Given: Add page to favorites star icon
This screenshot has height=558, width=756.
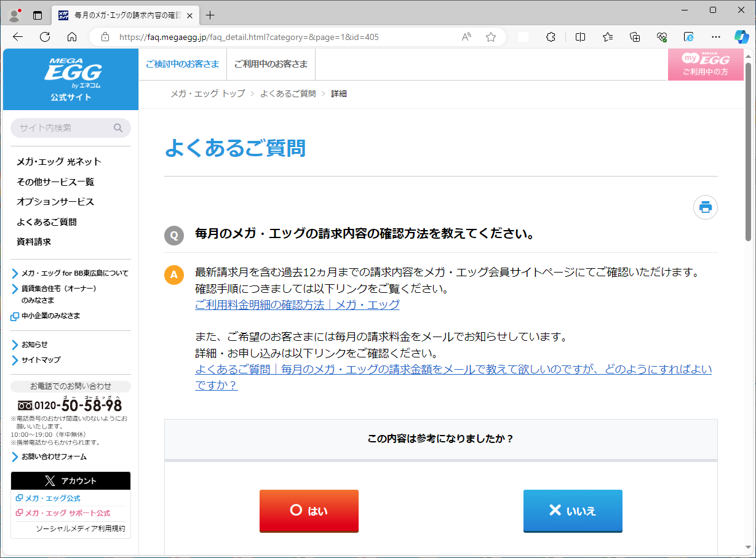Looking at the screenshot, I should 491,37.
